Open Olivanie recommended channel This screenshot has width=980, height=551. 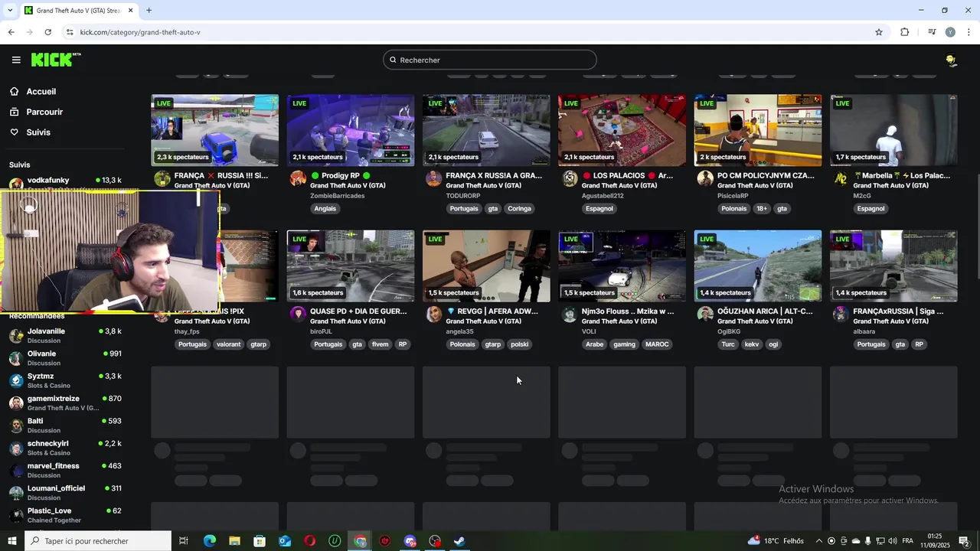pyautogui.click(x=65, y=358)
